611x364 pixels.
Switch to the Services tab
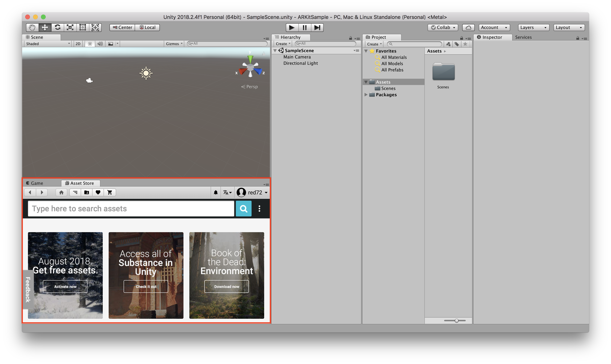tap(523, 37)
